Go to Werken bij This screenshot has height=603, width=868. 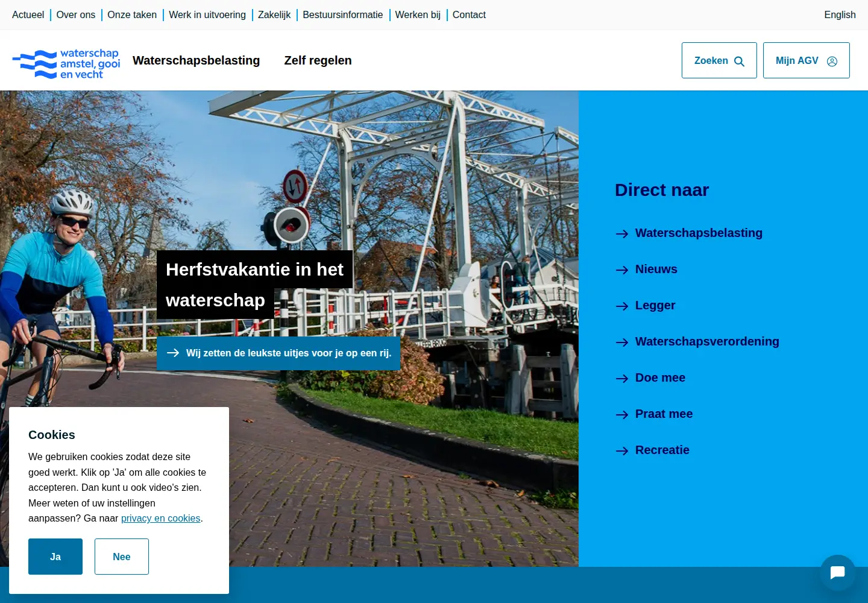click(x=418, y=14)
